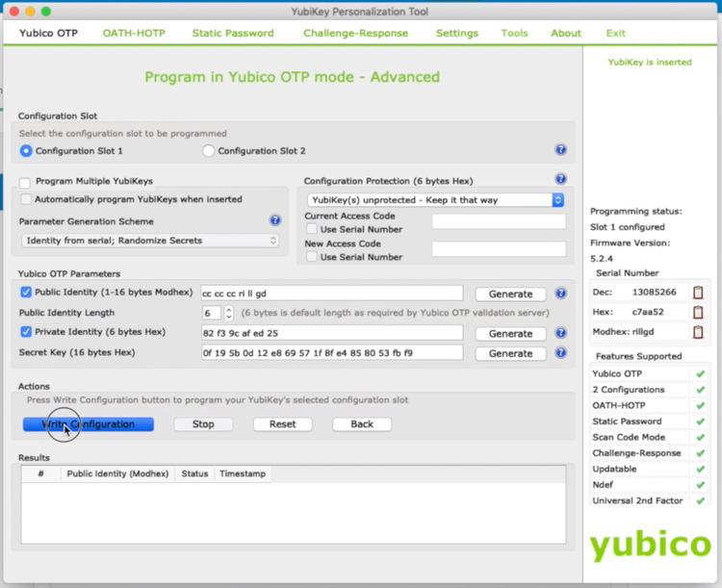Adjust Public Identity Length stepper arrows
The image size is (722, 588).
(x=228, y=313)
